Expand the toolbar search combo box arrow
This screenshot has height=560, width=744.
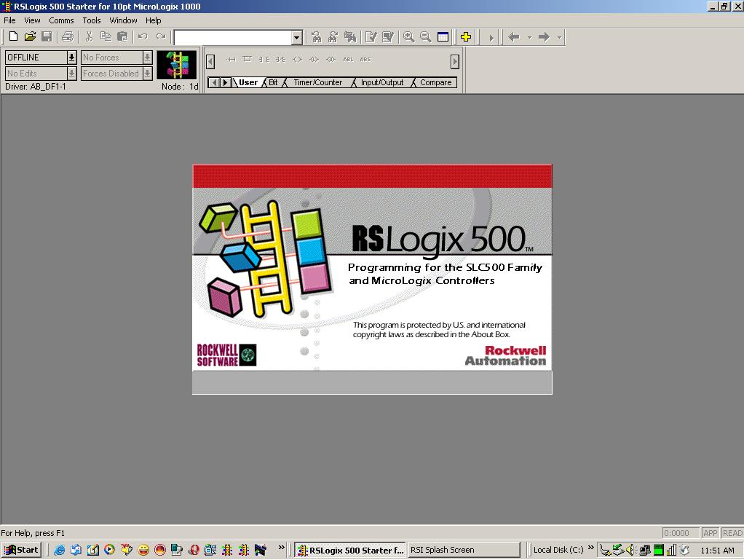click(296, 37)
